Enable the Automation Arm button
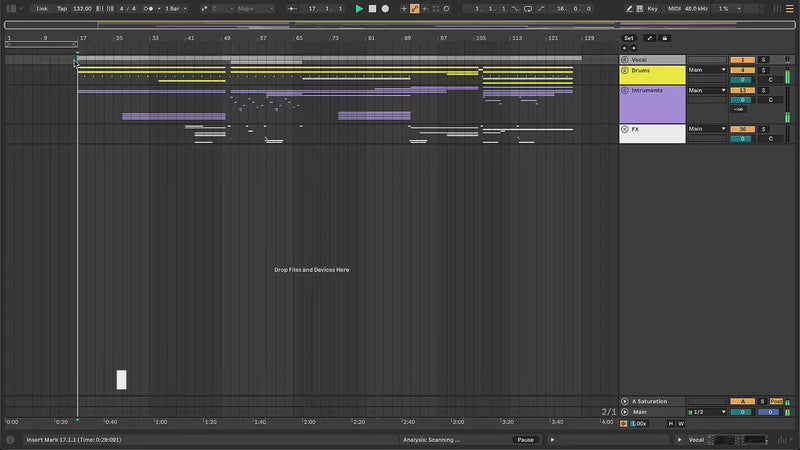 (414, 8)
